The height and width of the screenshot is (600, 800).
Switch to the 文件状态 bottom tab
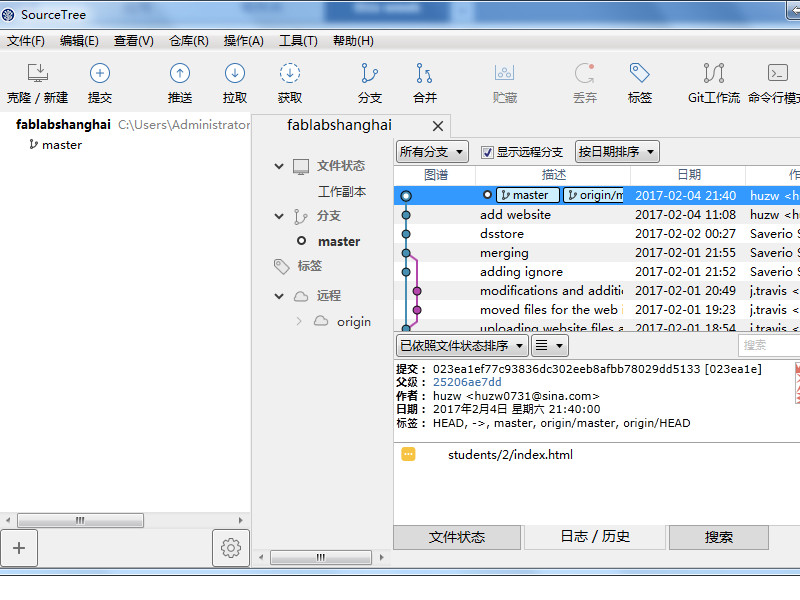coord(457,537)
